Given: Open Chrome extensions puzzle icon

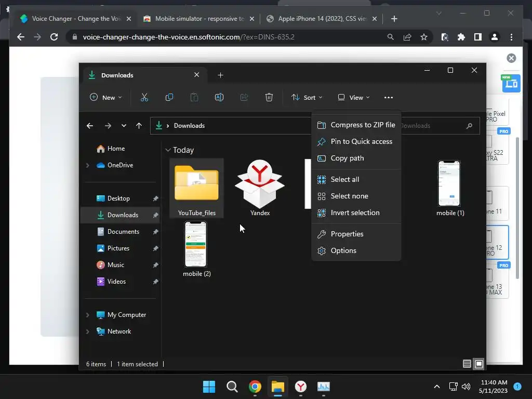Looking at the screenshot, I should (461, 37).
